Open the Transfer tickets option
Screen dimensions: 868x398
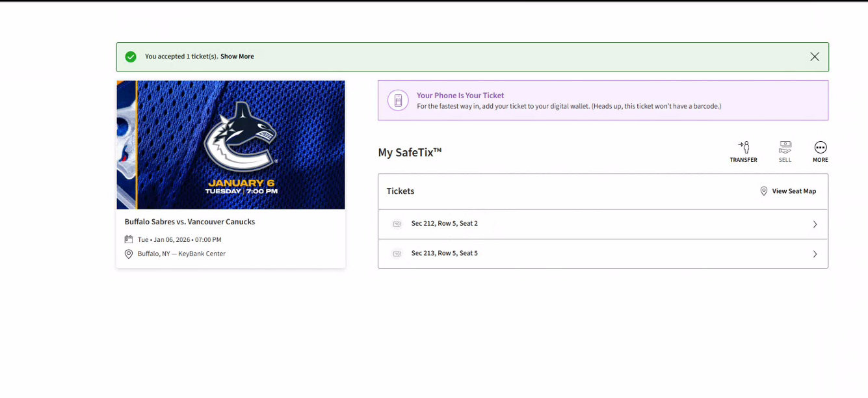pyautogui.click(x=743, y=152)
